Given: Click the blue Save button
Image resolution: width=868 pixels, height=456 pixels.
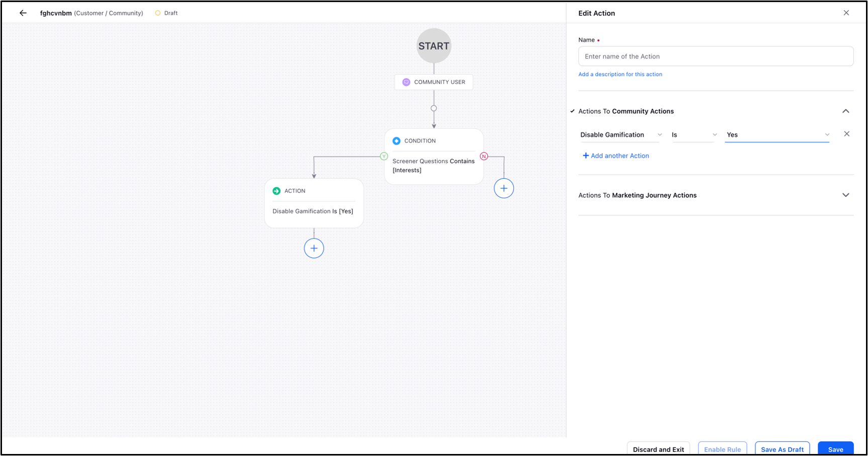Looking at the screenshot, I should [x=835, y=449].
